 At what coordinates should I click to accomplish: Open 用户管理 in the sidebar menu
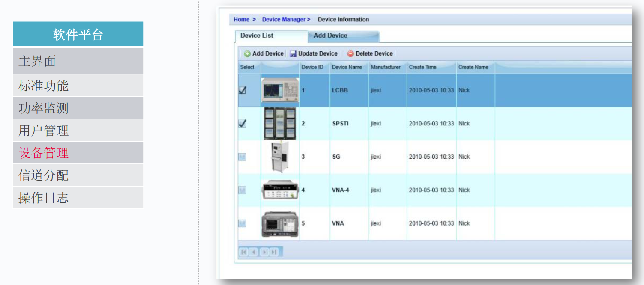[78, 131]
